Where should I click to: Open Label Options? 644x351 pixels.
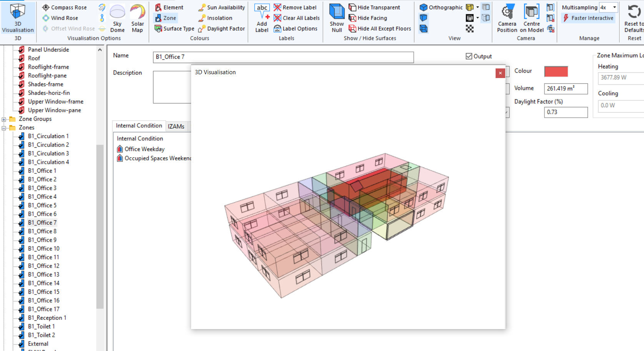pos(295,28)
